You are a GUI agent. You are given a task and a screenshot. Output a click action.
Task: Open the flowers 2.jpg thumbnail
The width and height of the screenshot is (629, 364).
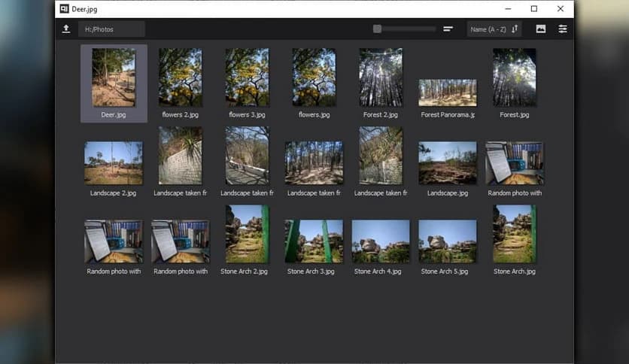tap(181, 77)
